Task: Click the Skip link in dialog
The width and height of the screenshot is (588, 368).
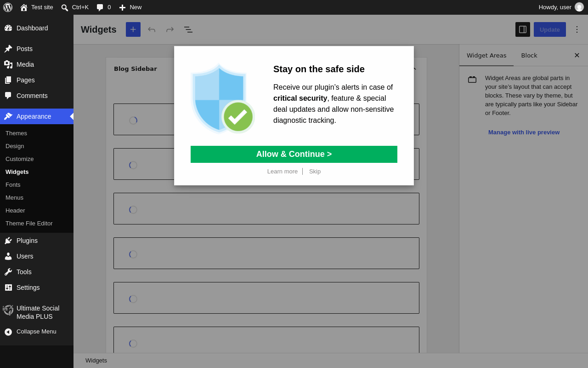Action: 315,172
